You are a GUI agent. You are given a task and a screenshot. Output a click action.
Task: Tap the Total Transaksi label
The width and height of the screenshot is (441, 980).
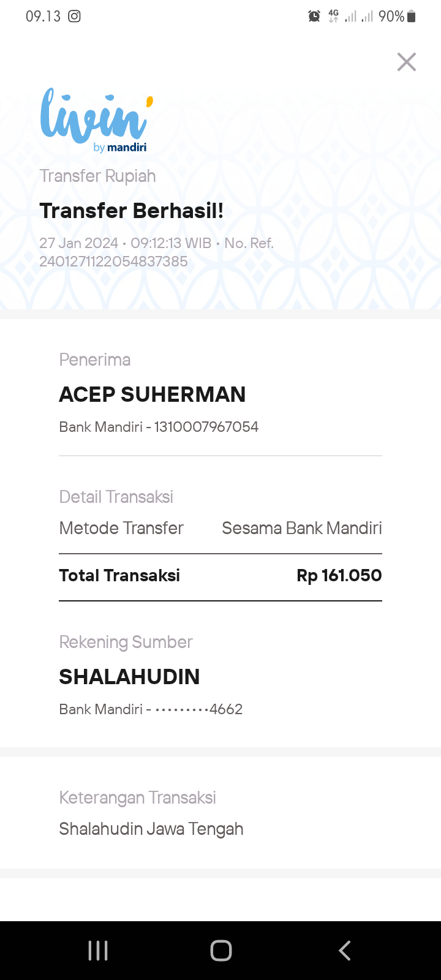119,576
